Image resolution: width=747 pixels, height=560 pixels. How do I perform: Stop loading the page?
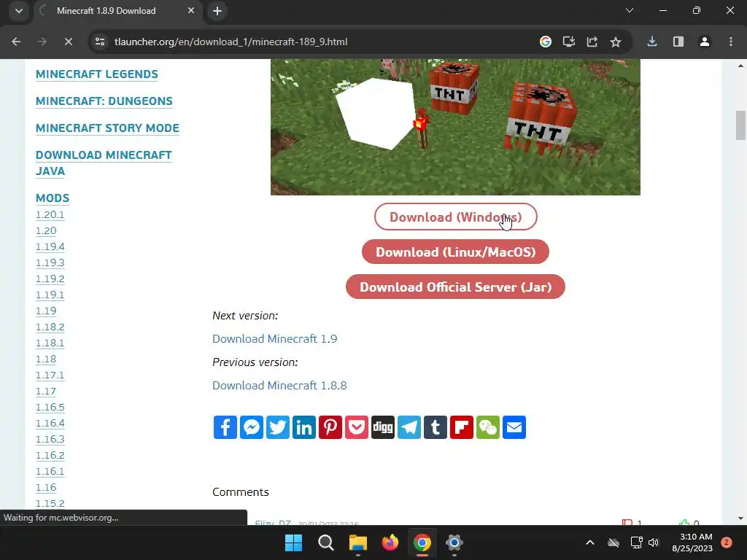point(68,42)
